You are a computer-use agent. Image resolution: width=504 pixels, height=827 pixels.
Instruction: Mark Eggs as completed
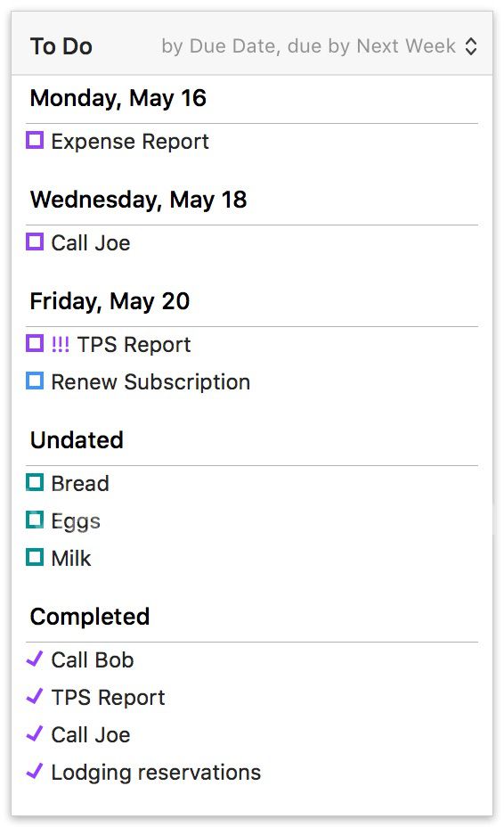tap(35, 520)
